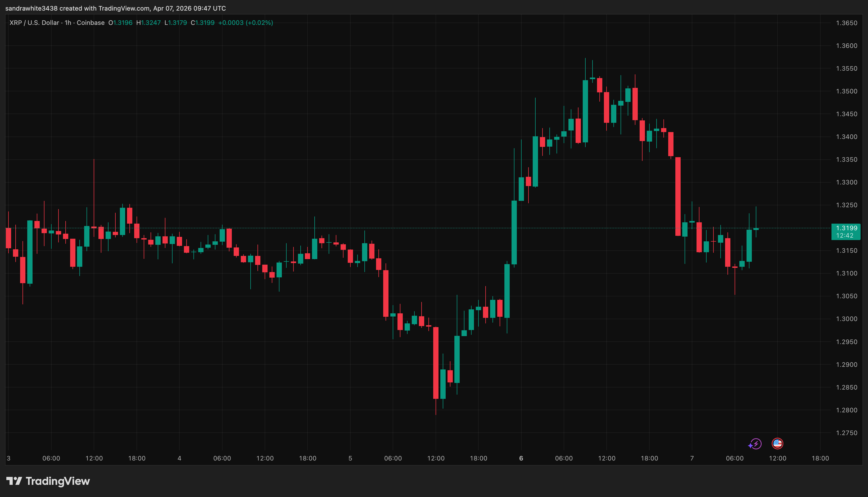
Task: Click the TradingView logo
Action: tap(48, 481)
